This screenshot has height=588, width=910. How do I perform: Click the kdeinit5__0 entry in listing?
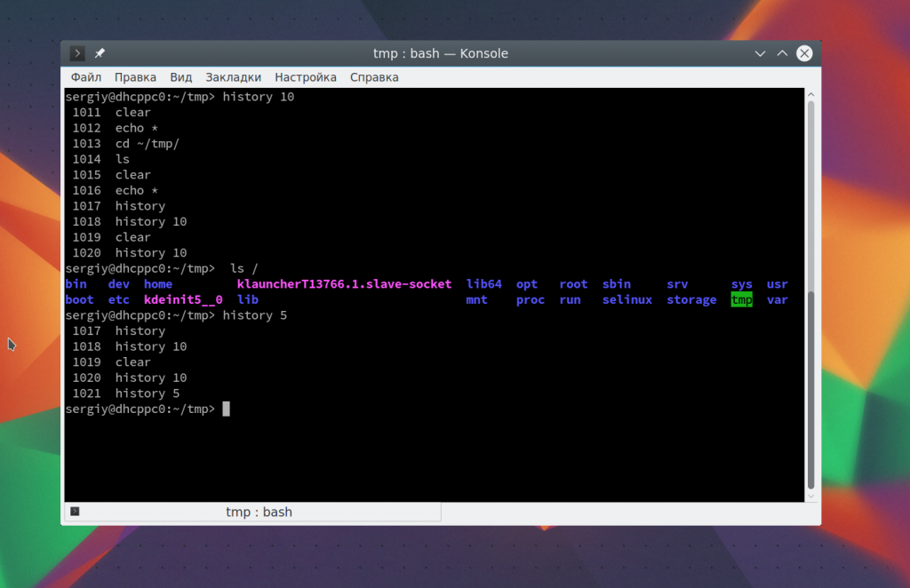click(183, 300)
